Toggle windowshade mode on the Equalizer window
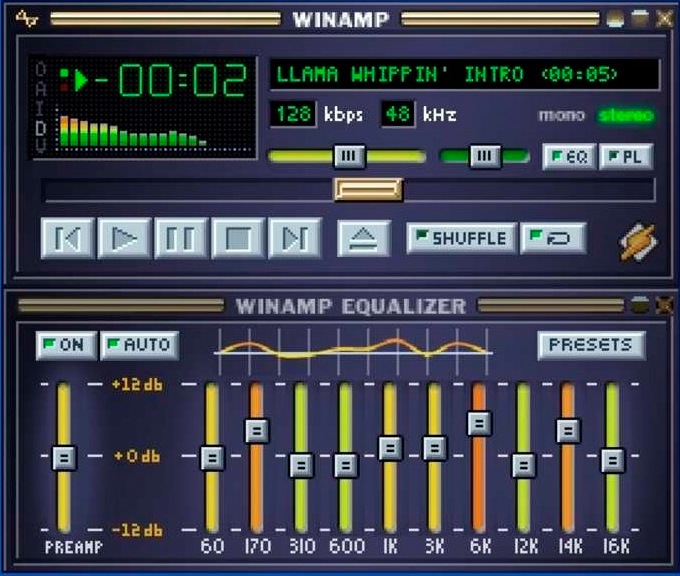 click(640, 304)
